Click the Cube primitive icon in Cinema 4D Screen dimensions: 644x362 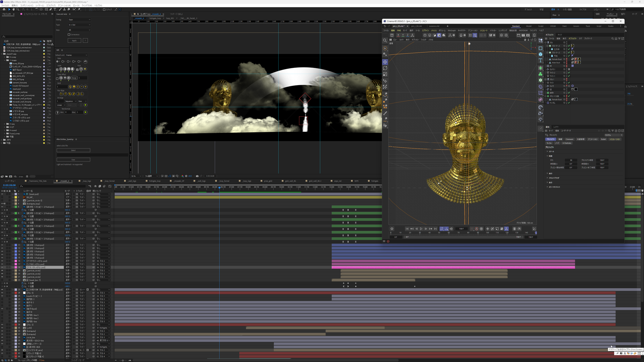click(541, 54)
